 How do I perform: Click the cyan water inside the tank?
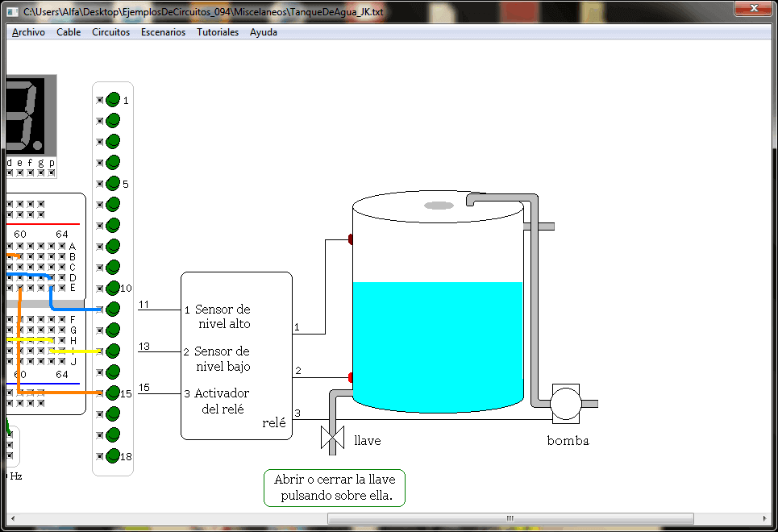click(438, 343)
